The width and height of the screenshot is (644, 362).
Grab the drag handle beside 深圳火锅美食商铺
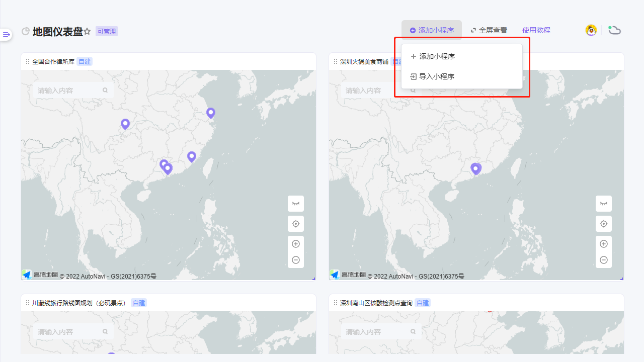(335, 61)
